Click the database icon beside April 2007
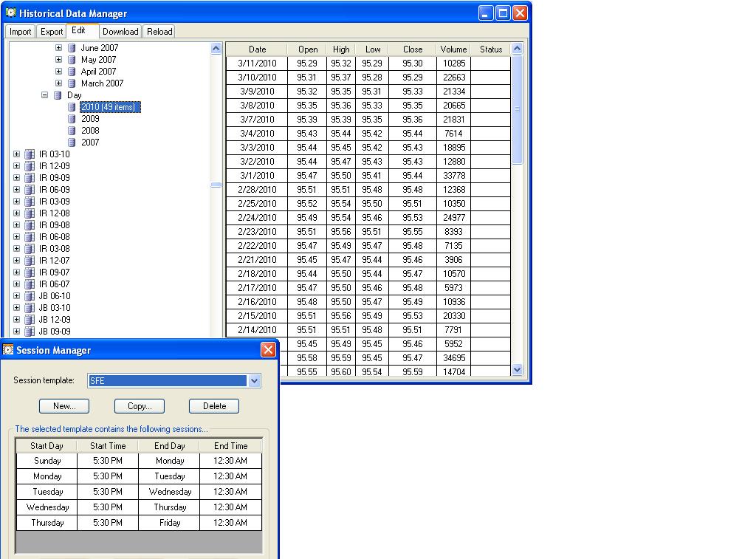 (72, 72)
